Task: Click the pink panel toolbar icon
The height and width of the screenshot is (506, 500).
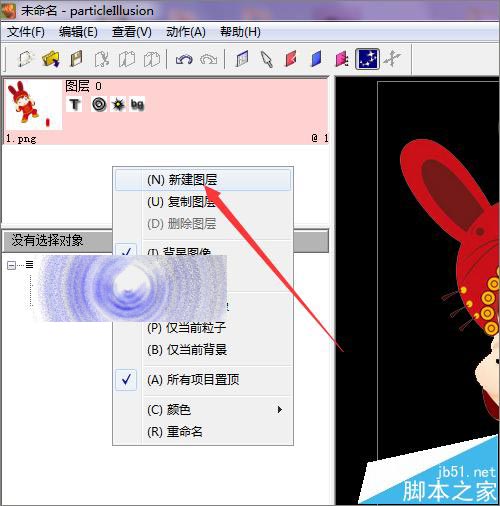Action: click(x=342, y=59)
